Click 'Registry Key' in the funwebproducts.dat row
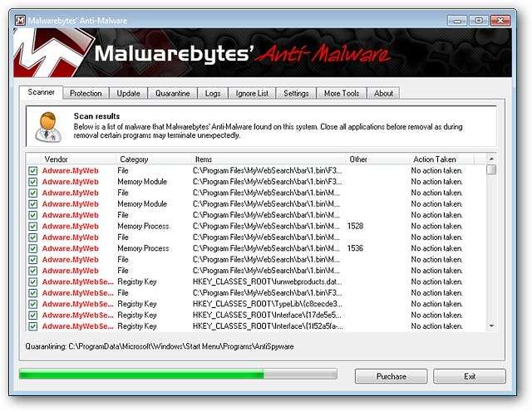This screenshot has width=532, height=411. 137,282
